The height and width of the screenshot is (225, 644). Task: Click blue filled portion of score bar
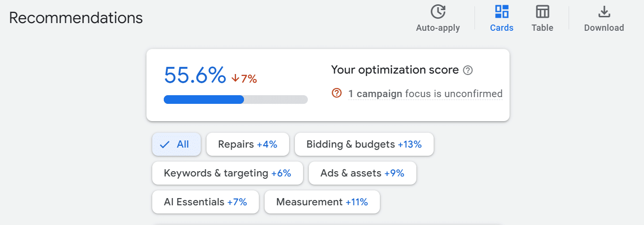click(x=204, y=100)
